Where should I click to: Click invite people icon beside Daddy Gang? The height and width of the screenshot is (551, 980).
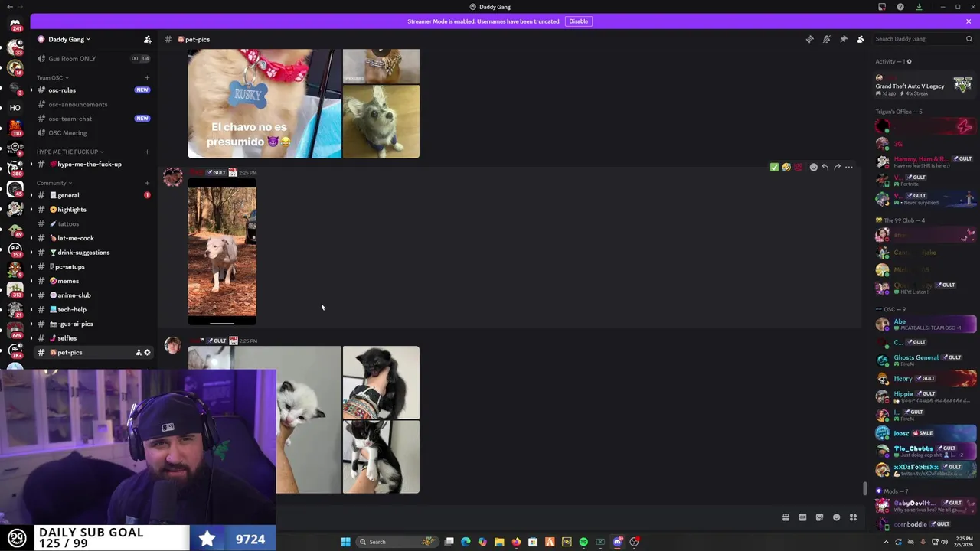pyautogui.click(x=148, y=39)
